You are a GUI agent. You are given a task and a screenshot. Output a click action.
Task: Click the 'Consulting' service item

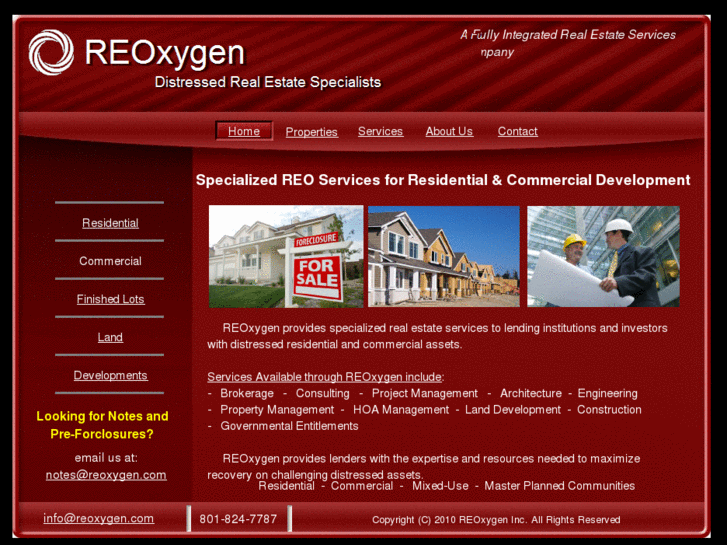(323, 393)
